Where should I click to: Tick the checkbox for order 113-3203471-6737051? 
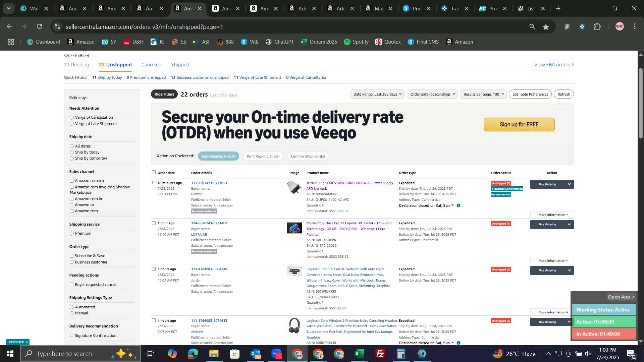pos(154,183)
